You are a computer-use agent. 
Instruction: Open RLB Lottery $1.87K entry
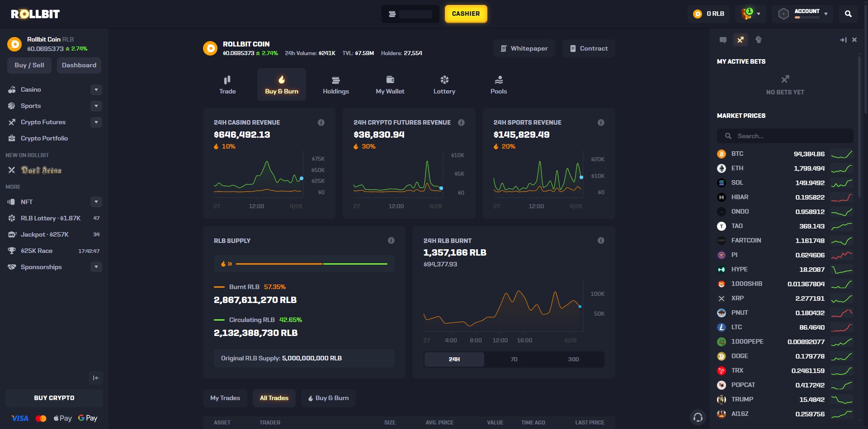point(54,218)
